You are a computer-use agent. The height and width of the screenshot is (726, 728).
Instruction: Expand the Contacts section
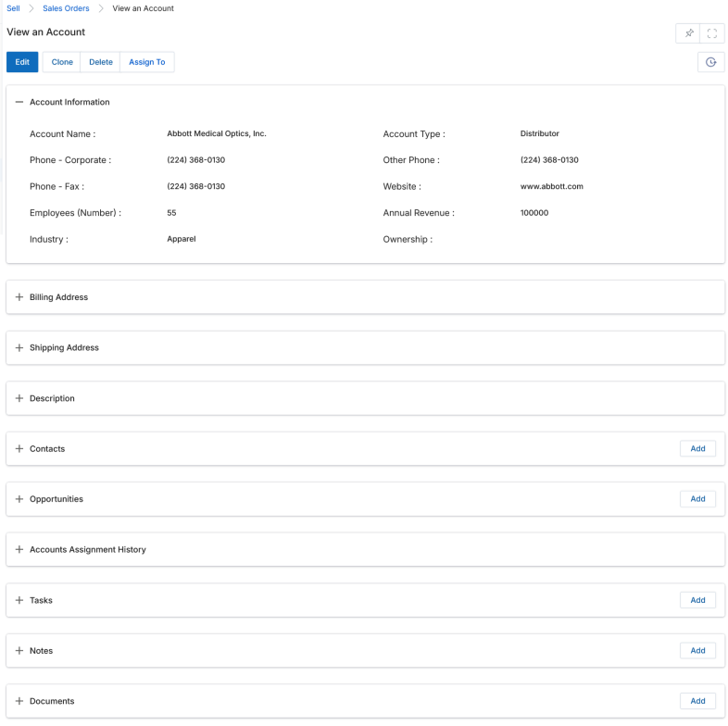click(19, 449)
